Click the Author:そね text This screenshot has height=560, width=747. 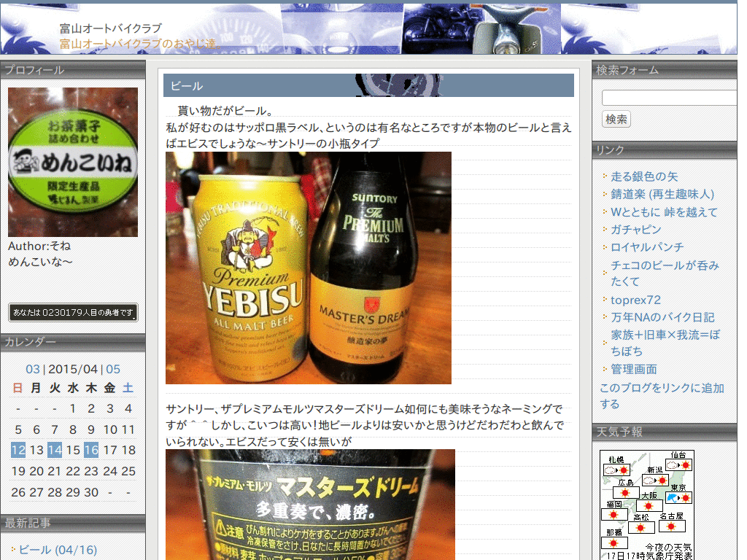coord(39,246)
